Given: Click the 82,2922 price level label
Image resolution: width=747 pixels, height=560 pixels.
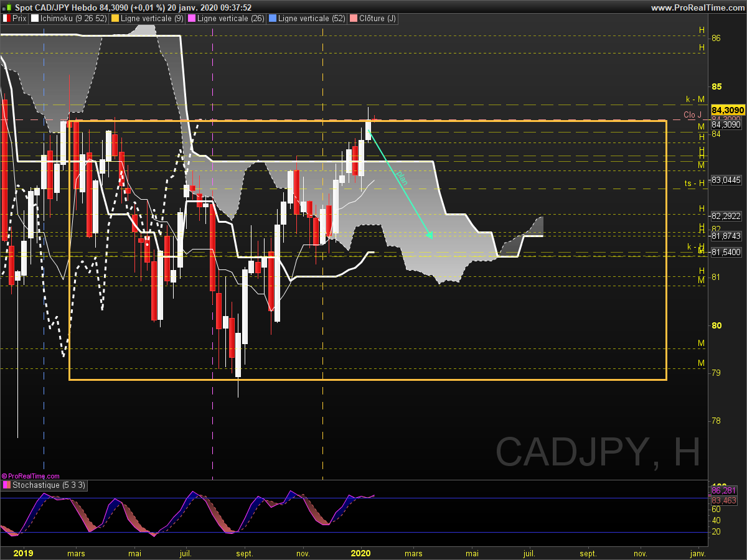Looking at the screenshot, I should click(x=726, y=217).
